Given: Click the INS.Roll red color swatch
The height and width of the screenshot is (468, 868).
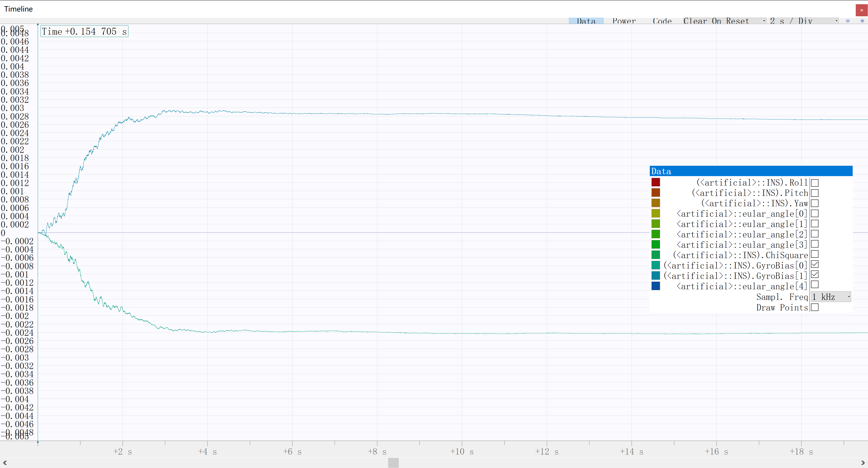Looking at the screenshot, I should pyautogui.click(x=655, y=182).
